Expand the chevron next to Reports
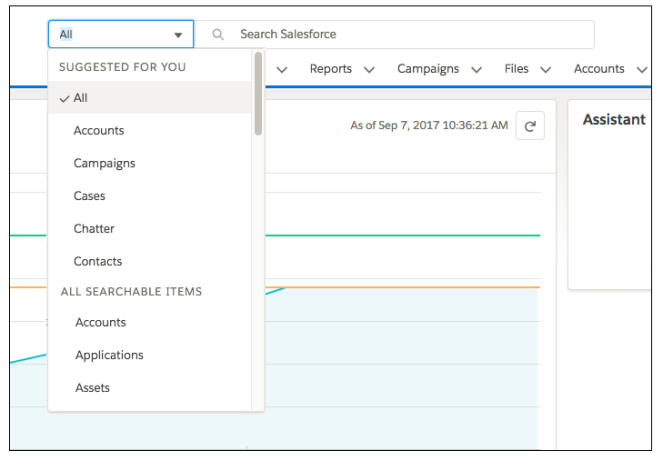The image size is (663, 461). click(x=369, y=69)
